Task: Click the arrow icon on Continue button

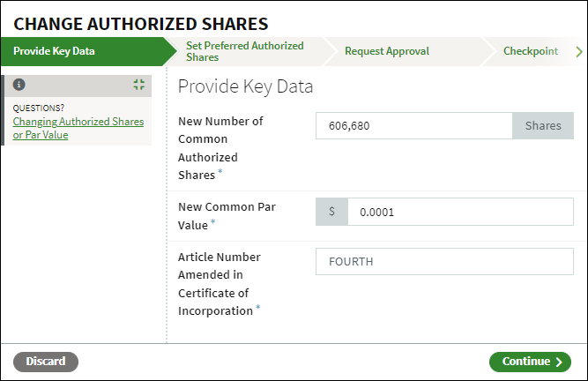Action: [559, 362]
